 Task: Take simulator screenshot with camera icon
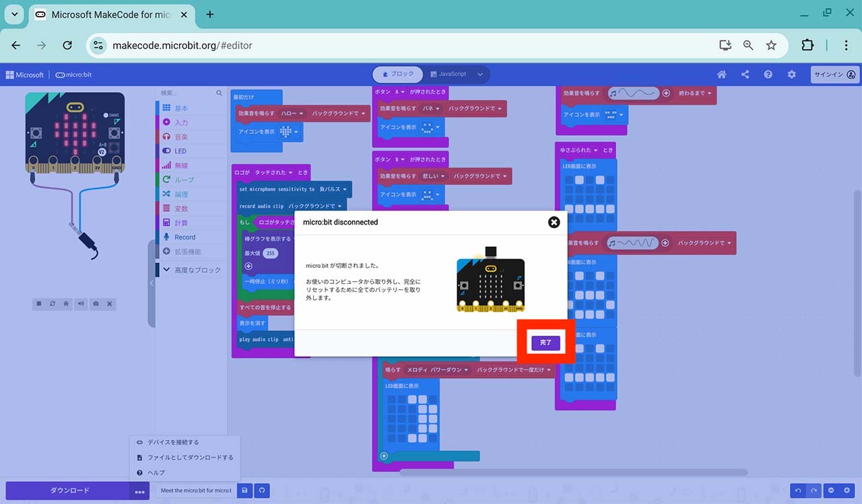coord(96,304)
